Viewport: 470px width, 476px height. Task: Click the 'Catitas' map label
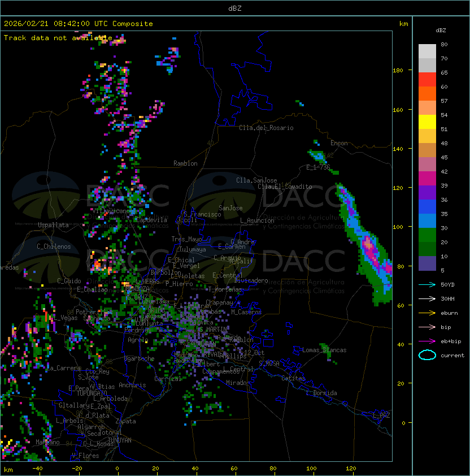click(293, 378)
